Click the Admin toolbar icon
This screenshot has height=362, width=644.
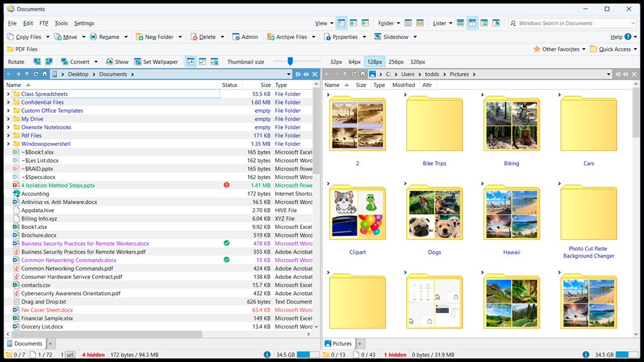236,37
